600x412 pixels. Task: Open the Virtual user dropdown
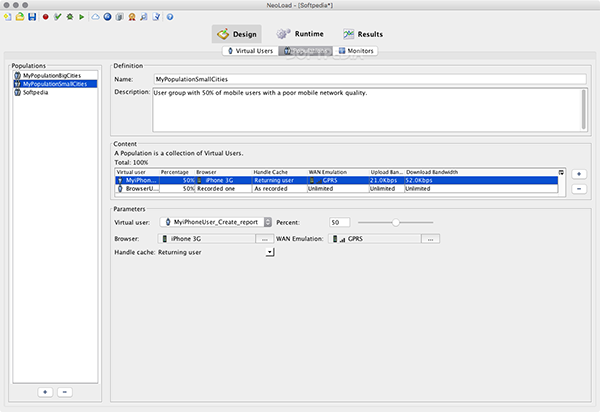[x=216, y=222]
